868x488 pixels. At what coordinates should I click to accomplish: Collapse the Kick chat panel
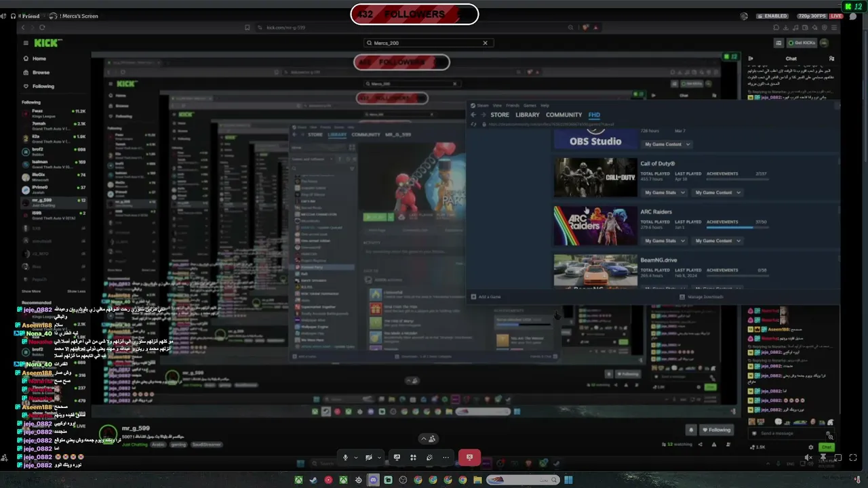pyautogui.click(x=751, y=59)
